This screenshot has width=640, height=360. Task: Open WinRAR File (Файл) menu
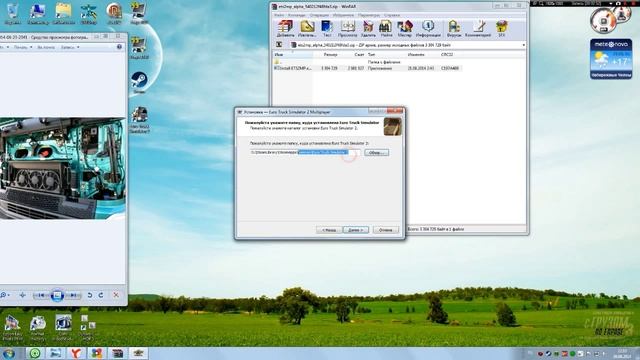click(279, 15)
